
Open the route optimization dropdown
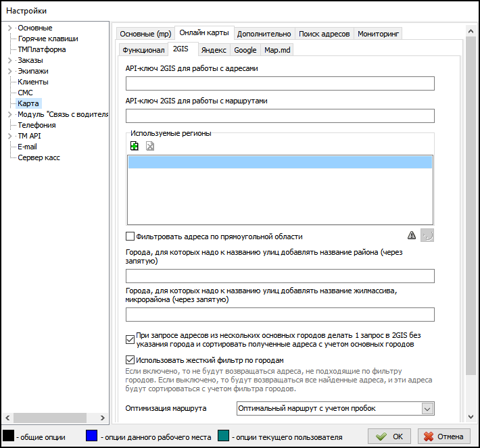click(427, 408)
